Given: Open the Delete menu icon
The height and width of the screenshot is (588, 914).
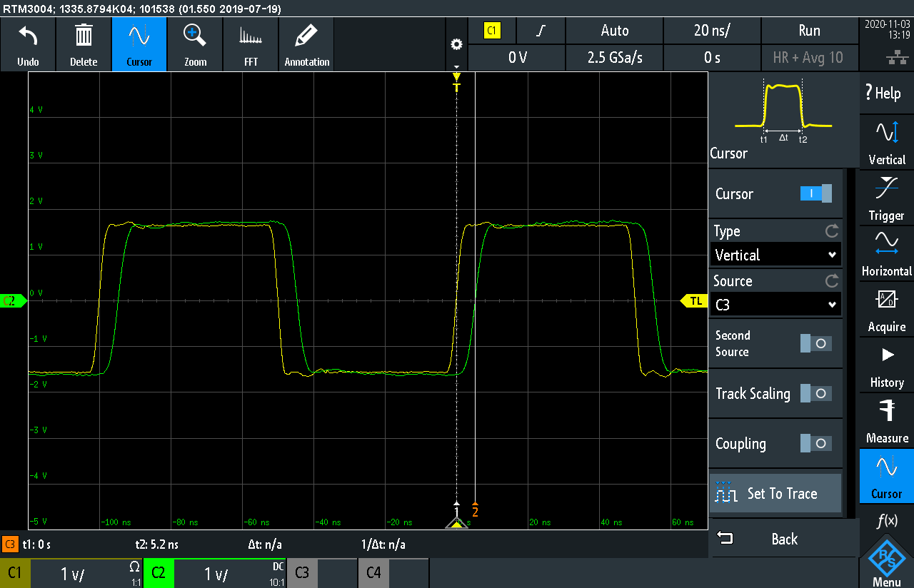Looking at the screenshot, I should coord(84,44).
